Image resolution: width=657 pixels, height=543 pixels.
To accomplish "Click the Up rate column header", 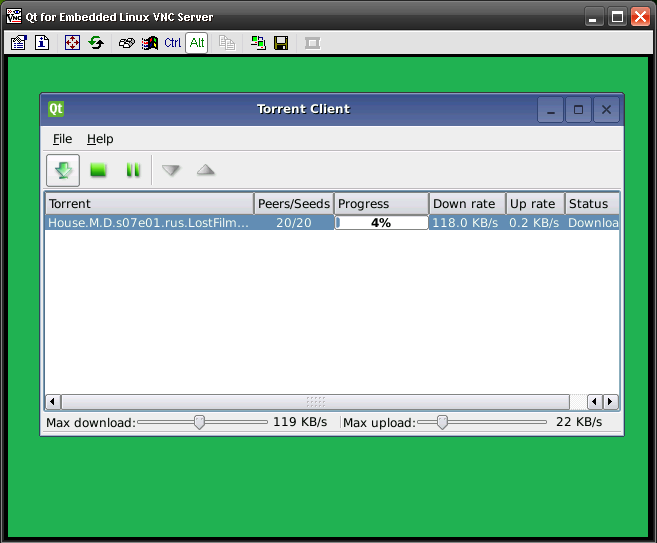I will (x=535, y=204).
